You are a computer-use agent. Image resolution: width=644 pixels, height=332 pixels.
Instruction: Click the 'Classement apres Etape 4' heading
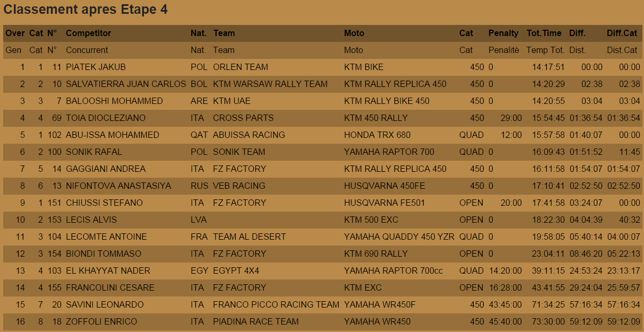pyautogui.click(x=85, y=10)
